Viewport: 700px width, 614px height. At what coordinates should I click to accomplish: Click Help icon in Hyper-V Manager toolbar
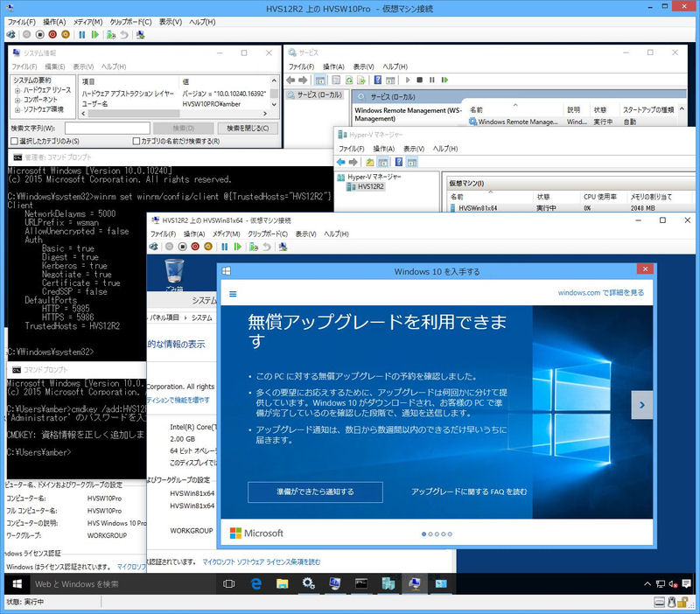point(399,162)
